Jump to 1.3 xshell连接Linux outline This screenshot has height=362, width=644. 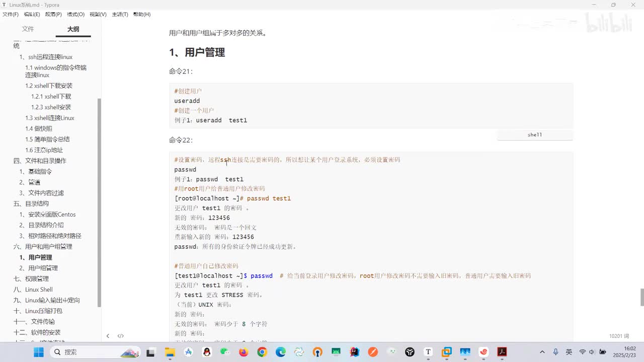(x=50, y=118)
